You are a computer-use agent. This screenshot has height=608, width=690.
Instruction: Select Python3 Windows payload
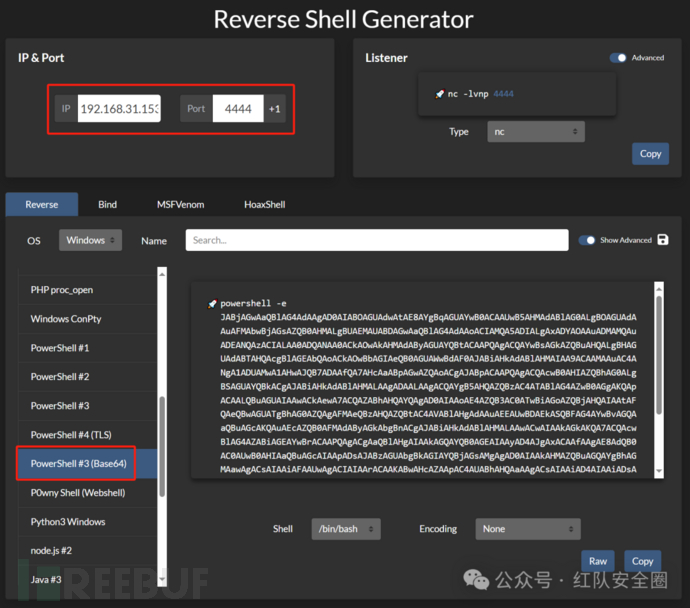click(x=87, y=522)
